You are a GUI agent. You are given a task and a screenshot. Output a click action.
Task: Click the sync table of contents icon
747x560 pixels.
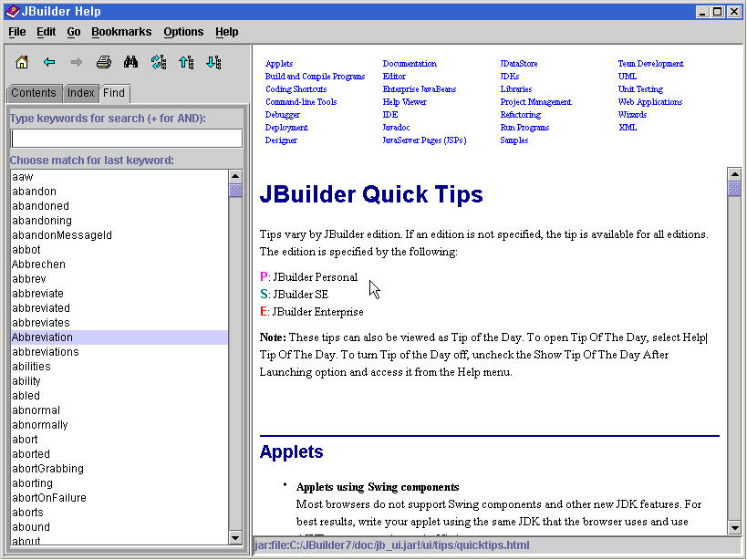point(159,62)
